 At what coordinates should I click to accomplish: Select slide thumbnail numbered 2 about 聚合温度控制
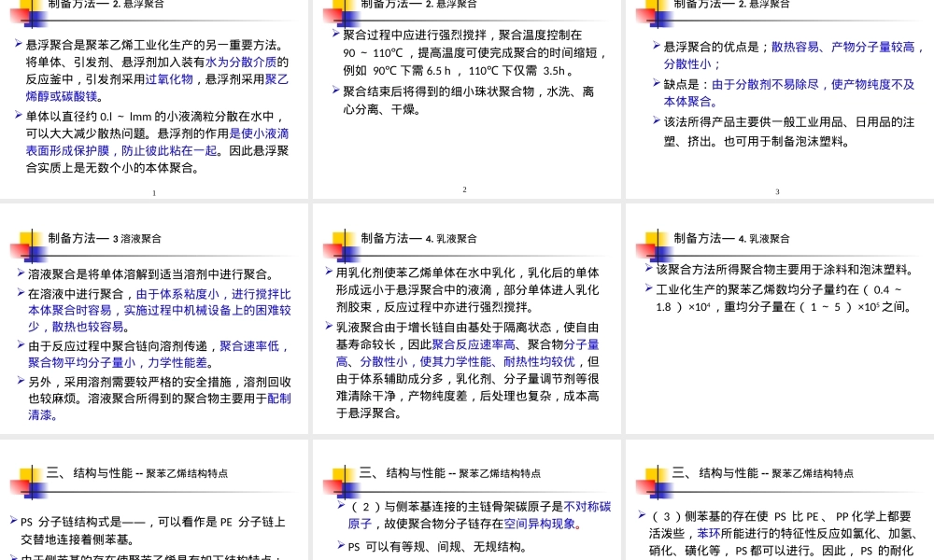pyautogui.click(x=466, y=98)
